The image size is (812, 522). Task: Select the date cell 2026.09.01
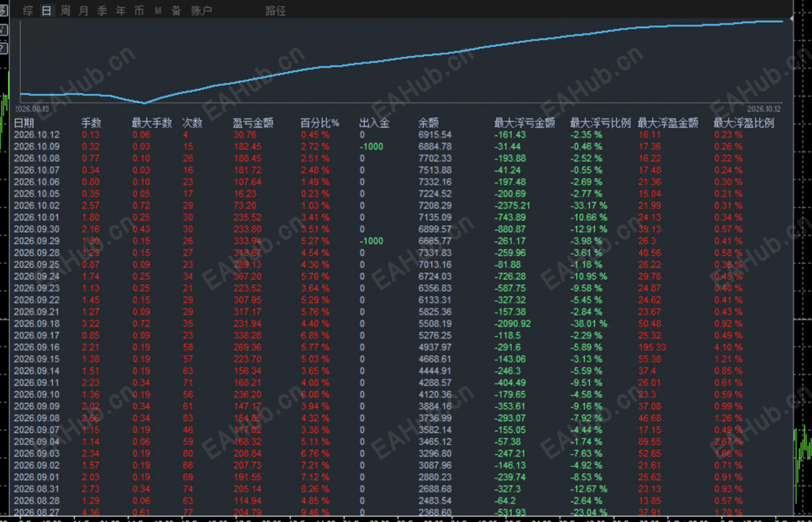(37, 477)
